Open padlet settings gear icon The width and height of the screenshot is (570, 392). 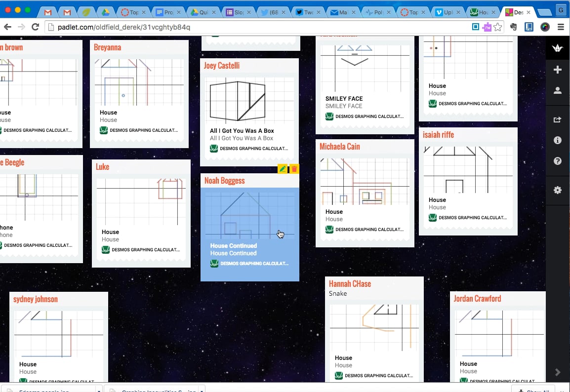coord(557,190)
